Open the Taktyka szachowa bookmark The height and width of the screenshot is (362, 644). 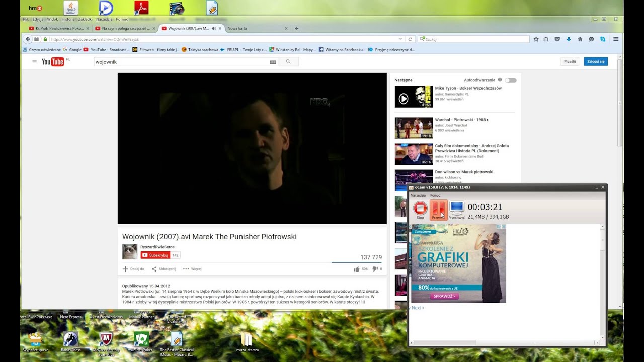tap(200, 50)
